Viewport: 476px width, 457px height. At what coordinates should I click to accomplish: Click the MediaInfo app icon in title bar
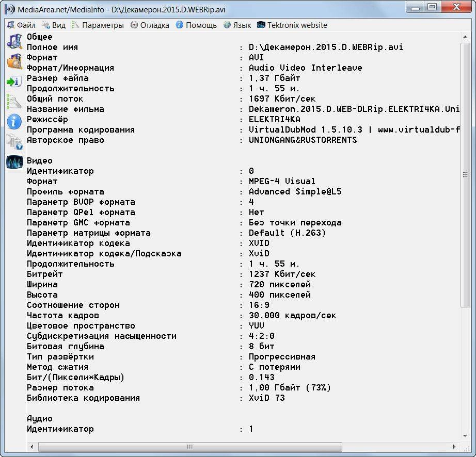click(10, 9)
